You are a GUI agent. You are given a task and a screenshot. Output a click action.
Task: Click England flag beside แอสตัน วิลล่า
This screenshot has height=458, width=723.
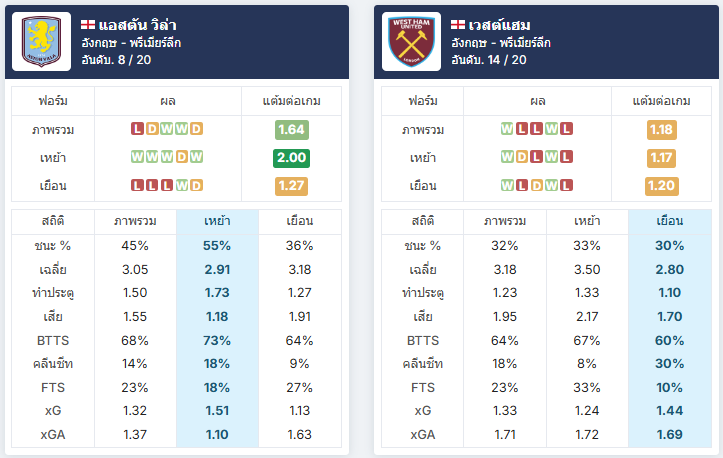88,24
